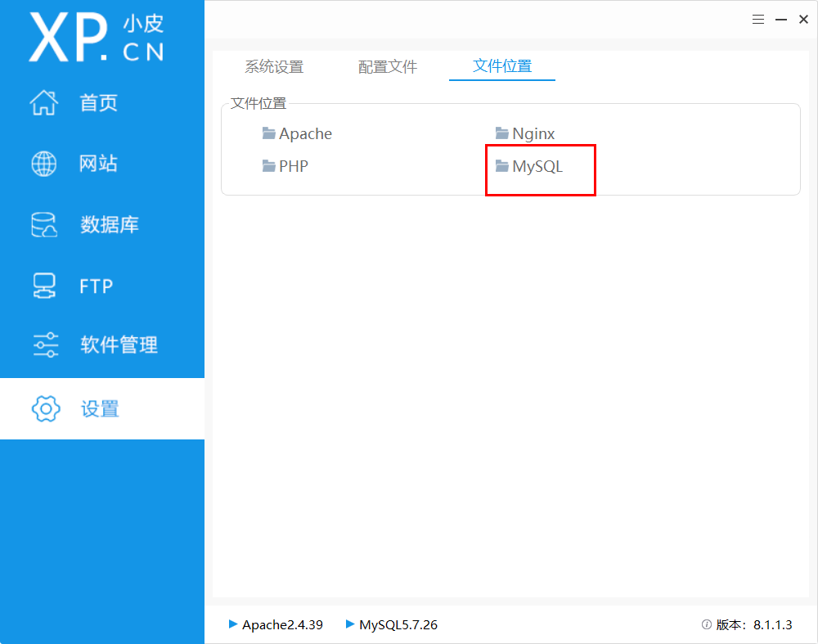Click Apache2.4.39 status text
Image resolution: width=818 pixels, height=644 pixels.
coord(282,624)
